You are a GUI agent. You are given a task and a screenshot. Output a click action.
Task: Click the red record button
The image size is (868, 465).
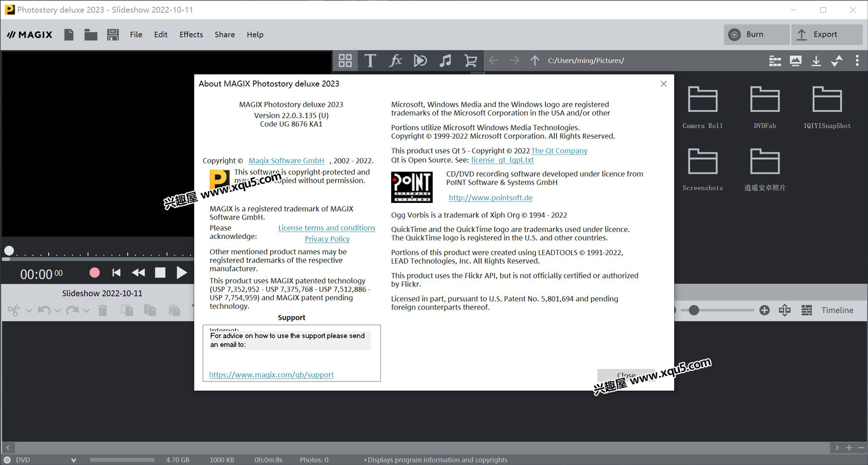[95, 273]
